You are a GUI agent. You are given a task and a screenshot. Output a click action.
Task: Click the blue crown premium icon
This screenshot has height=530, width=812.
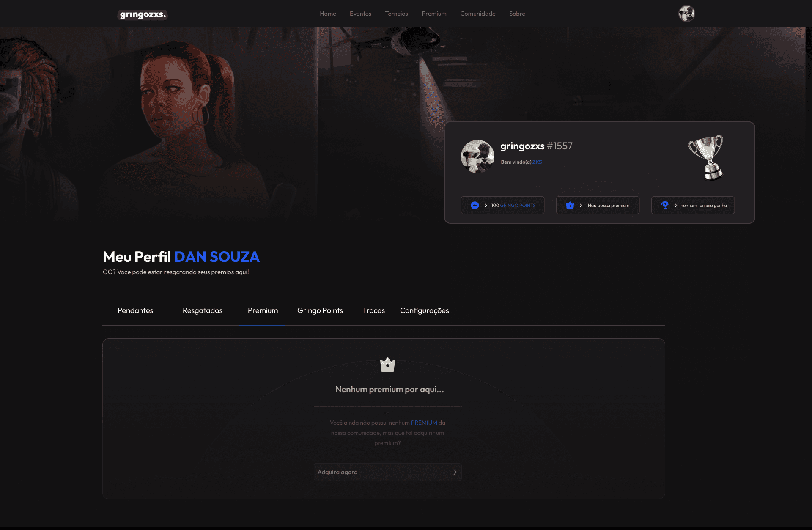pyautogui.click(x=570, y=205)
